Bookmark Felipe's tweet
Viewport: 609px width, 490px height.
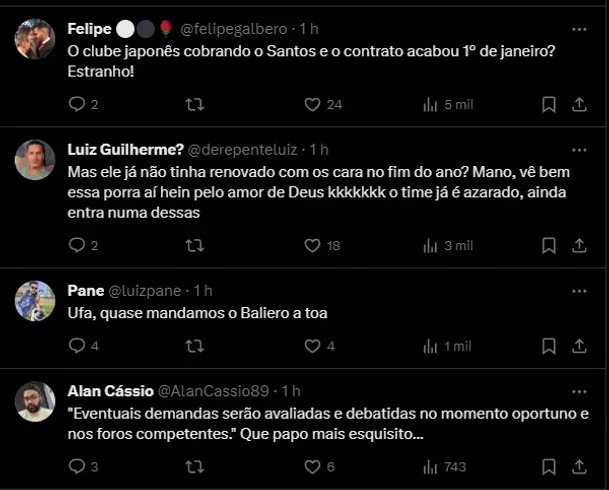pyautogui.click(x=549, y=104)
